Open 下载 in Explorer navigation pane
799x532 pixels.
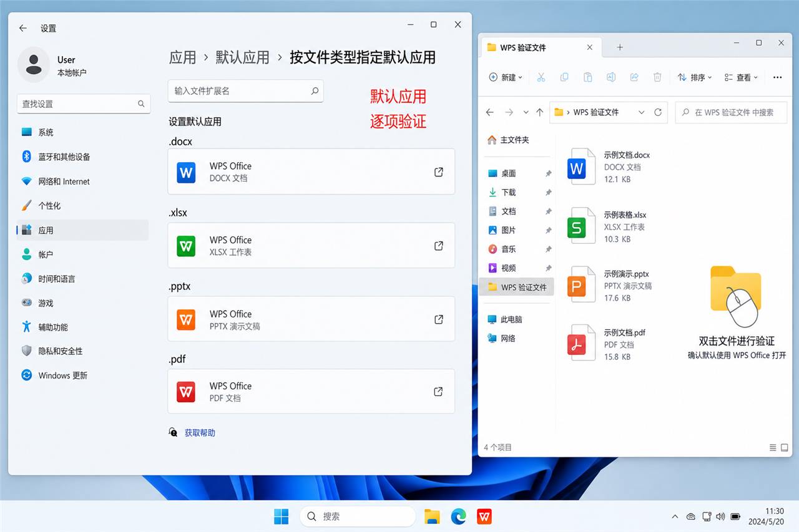pos(516,192)
